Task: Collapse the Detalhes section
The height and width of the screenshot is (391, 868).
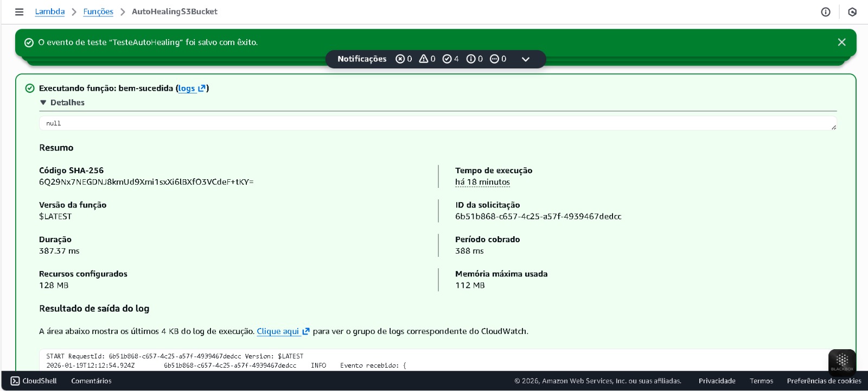Action: 43,103
